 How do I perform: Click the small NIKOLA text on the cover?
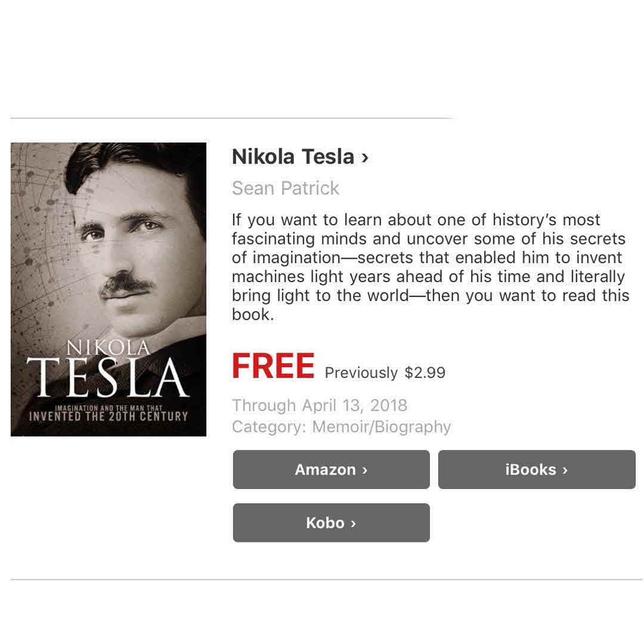[107, 348]
